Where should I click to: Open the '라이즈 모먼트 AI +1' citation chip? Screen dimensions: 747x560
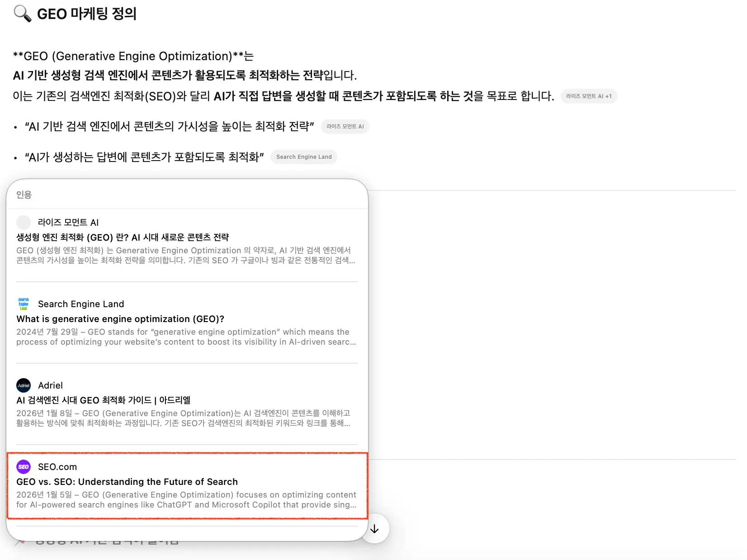click(x=589, y=96)
